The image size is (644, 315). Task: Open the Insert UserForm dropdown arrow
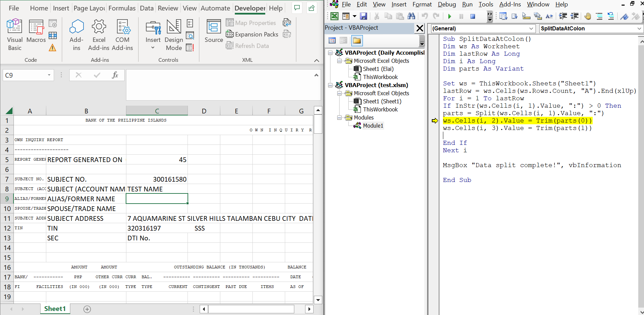[354, 16]
